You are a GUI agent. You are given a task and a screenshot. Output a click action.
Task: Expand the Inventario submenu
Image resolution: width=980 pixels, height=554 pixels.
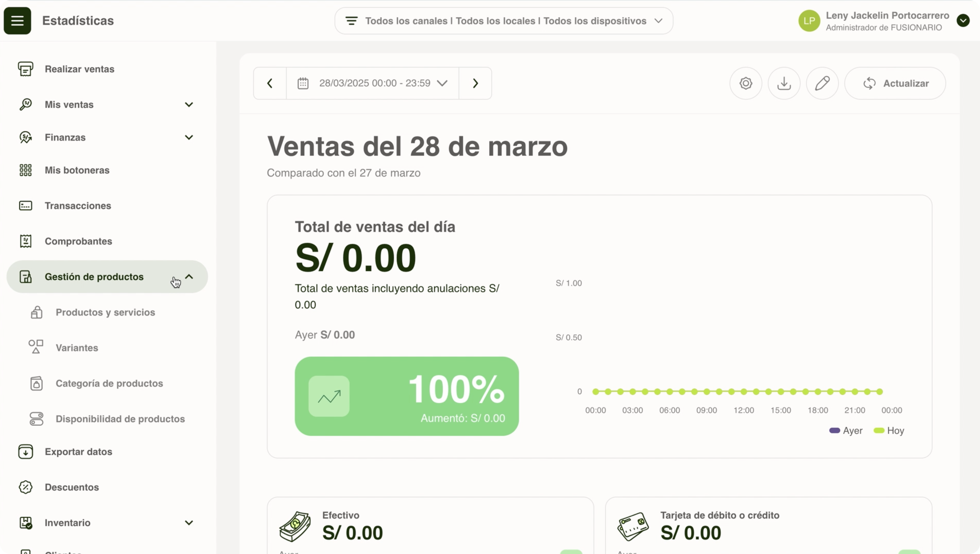(189, 523)
